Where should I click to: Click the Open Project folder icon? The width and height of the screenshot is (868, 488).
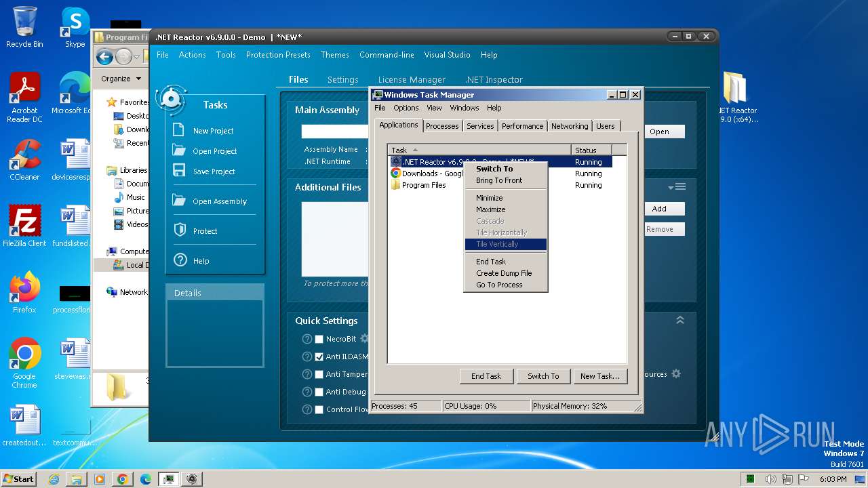coord(179,150)
